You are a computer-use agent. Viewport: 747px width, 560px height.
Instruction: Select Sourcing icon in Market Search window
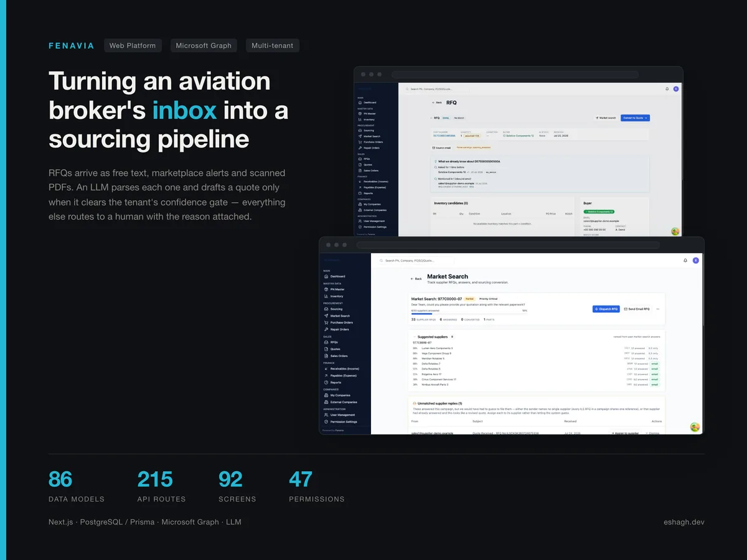pos(327,309)
